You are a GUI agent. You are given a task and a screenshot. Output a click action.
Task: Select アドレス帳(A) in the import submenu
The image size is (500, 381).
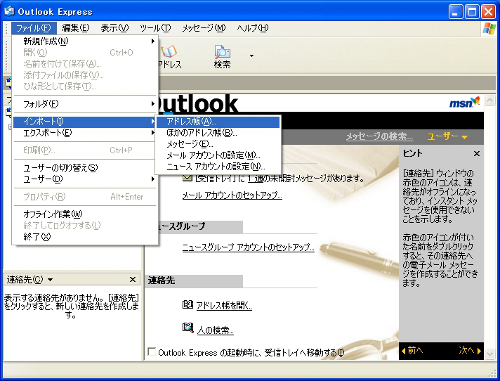218,122
